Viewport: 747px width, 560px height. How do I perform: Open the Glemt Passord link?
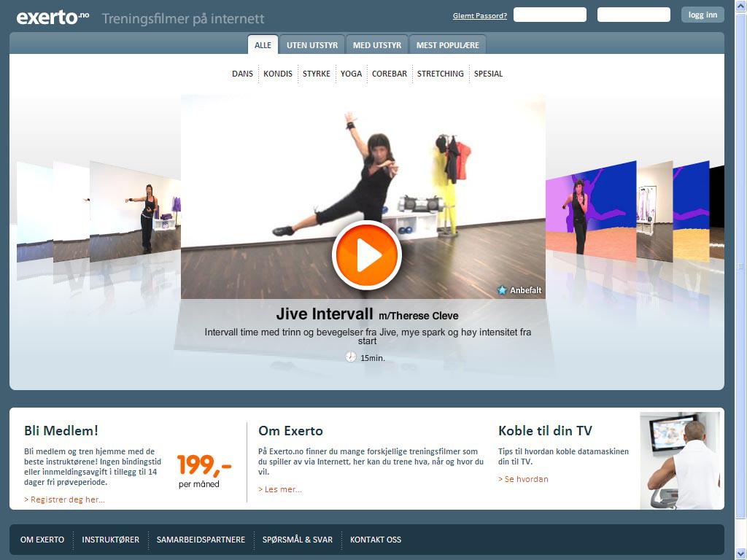(x=479, y=15)
